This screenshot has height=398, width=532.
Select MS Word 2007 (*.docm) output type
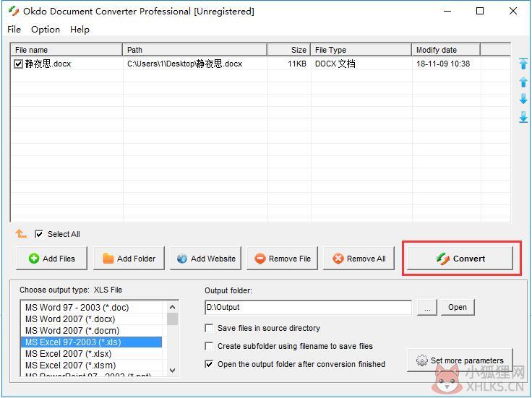[91, 331]
